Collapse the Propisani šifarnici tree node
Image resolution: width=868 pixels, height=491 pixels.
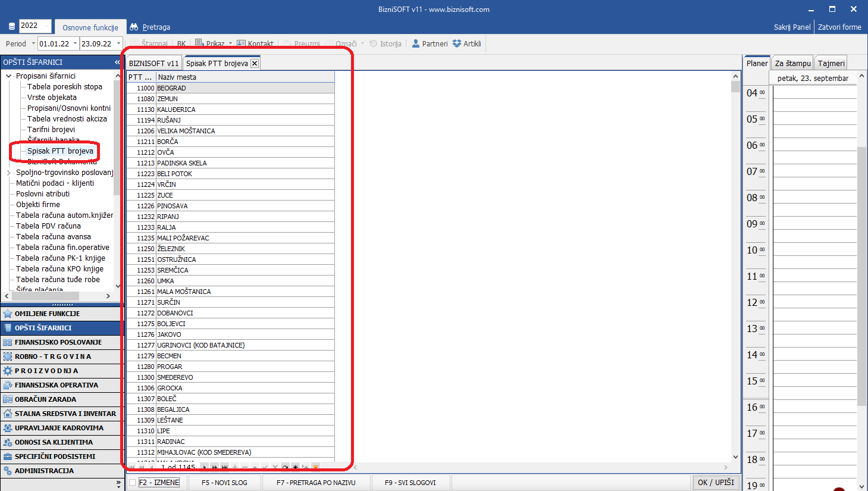click(8, 76)
